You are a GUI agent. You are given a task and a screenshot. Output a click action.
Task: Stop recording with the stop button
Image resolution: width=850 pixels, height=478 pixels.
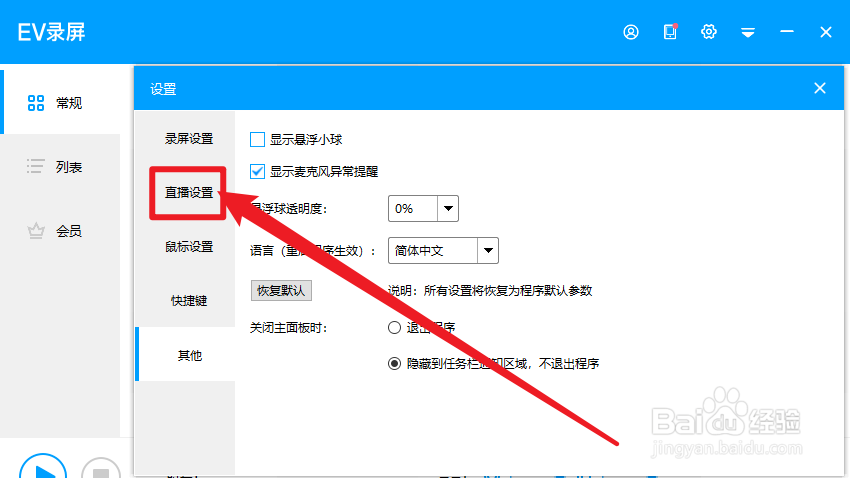point(101,468)
